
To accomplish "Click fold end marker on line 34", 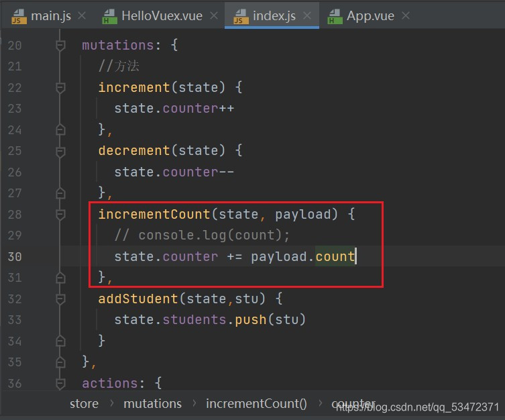I will (x=60, y=341).
